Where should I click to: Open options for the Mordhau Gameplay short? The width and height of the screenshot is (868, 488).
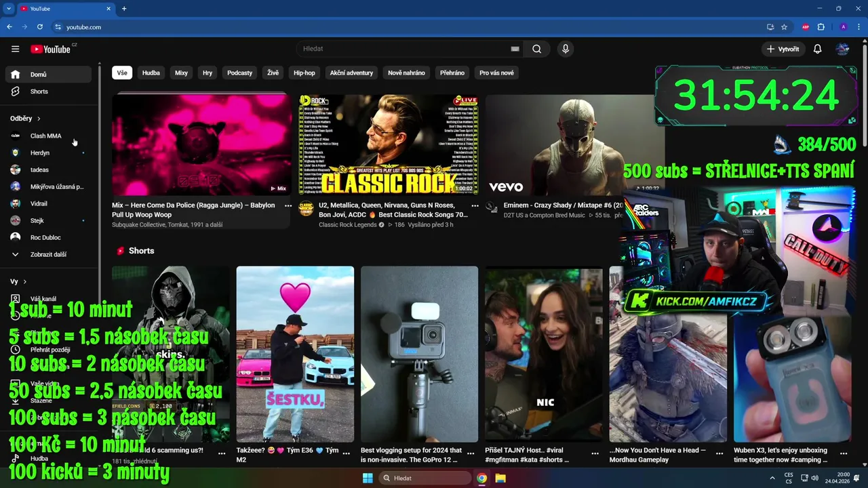pos(719,453)
